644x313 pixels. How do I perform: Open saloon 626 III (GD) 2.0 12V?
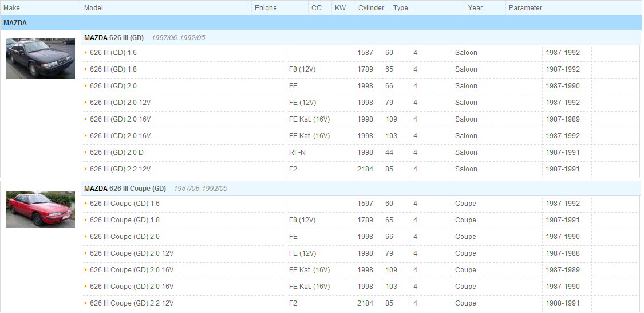tap(120, 103)
